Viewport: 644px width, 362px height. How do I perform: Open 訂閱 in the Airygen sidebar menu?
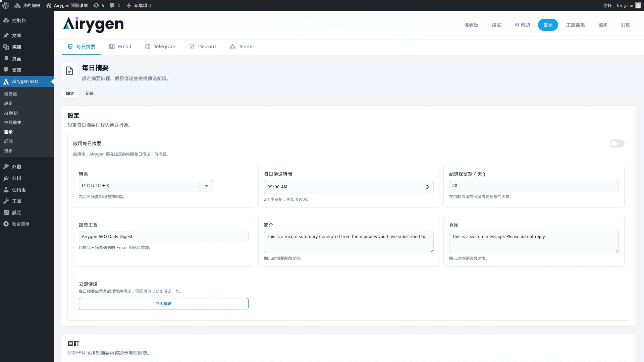click(x=8, y=141)
